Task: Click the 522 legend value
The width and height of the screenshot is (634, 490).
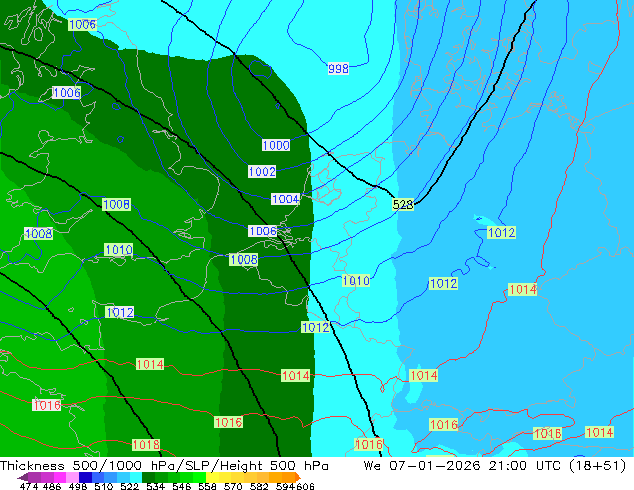Action: pos(129,486)
